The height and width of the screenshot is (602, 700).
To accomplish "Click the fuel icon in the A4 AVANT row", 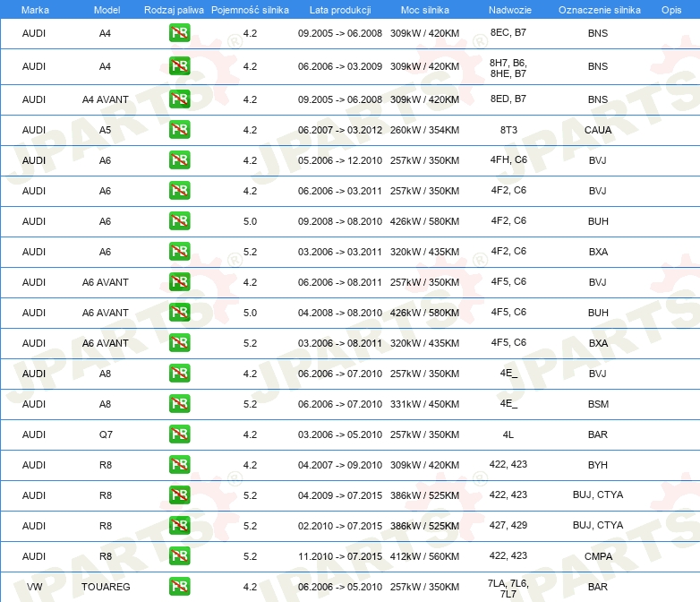I will [179, 99].
